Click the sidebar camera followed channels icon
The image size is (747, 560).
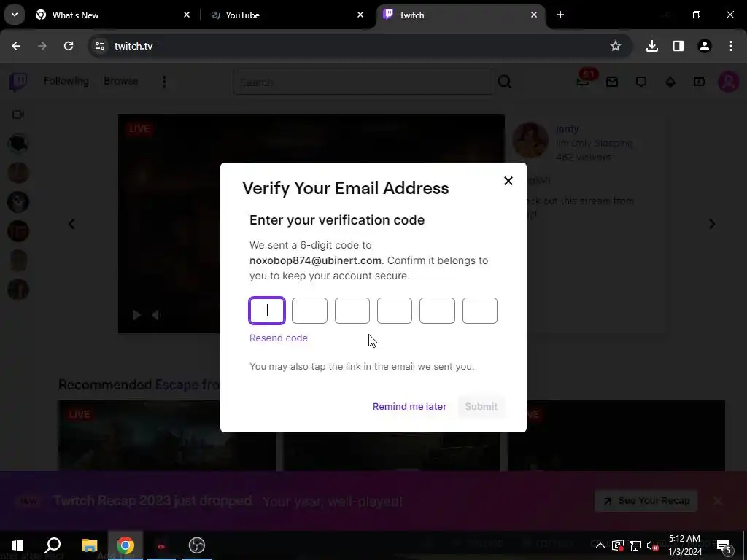(18, 114)
